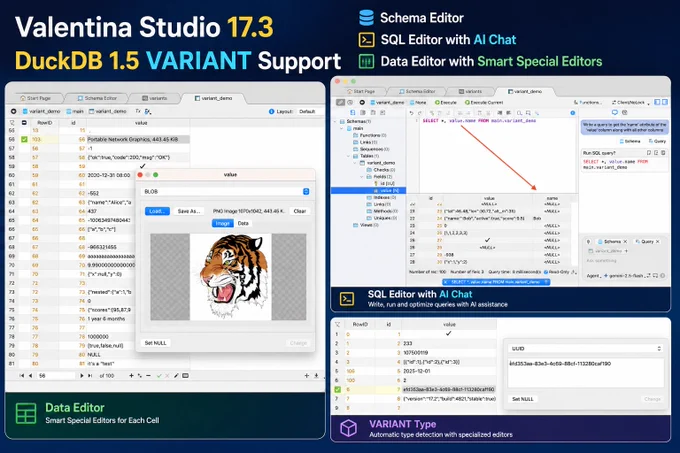680x453 pixels.
Task: Open the UUID type dropdown in VARIANT panel
Action: click(586, 349)
